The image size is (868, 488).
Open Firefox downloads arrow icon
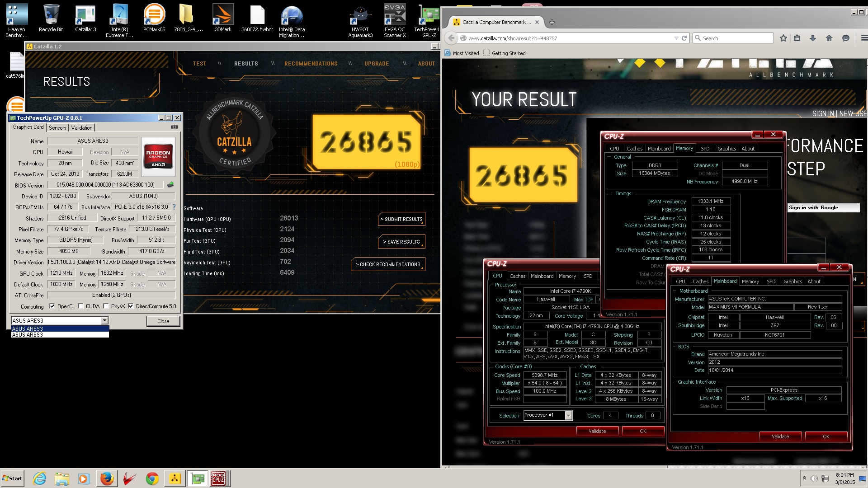813,38
